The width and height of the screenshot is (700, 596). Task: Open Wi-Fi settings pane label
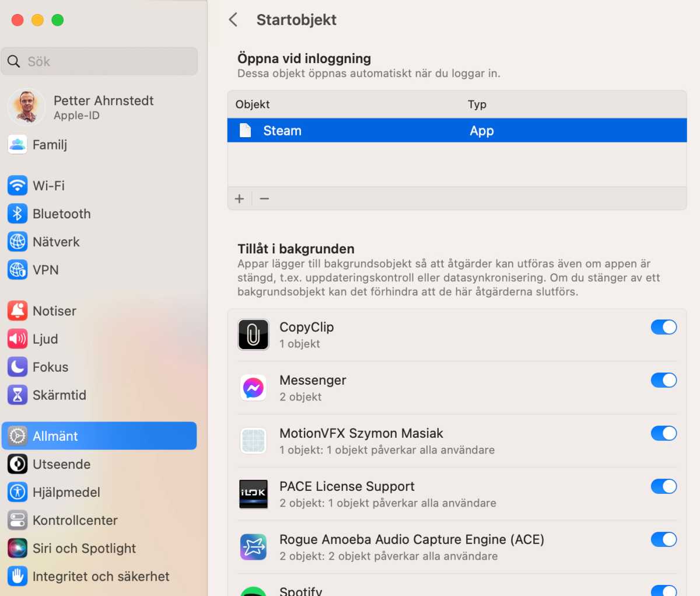(48, 186)
